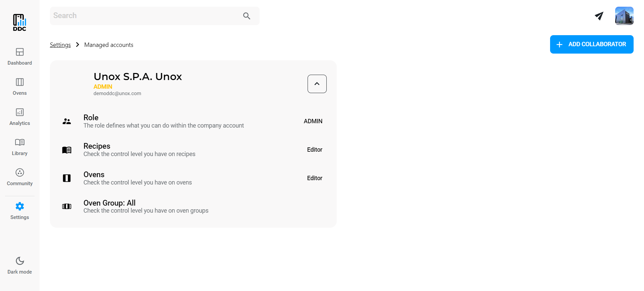Click the DDC logo at the top
Viewport: 644px width, 291px height.
coord(19,22)
